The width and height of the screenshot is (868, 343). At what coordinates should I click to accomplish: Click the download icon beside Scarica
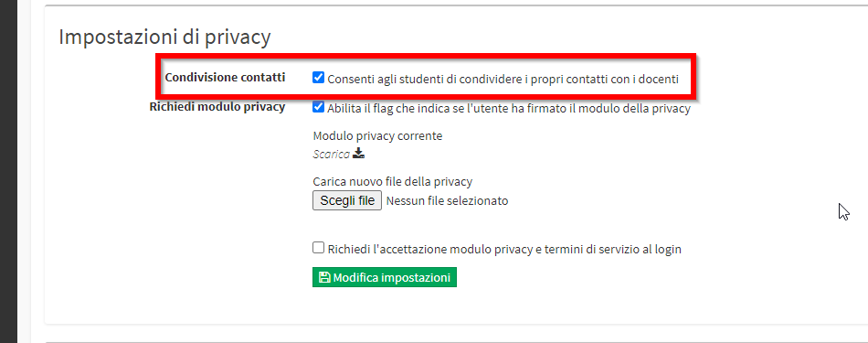click(x=359, y=154)
